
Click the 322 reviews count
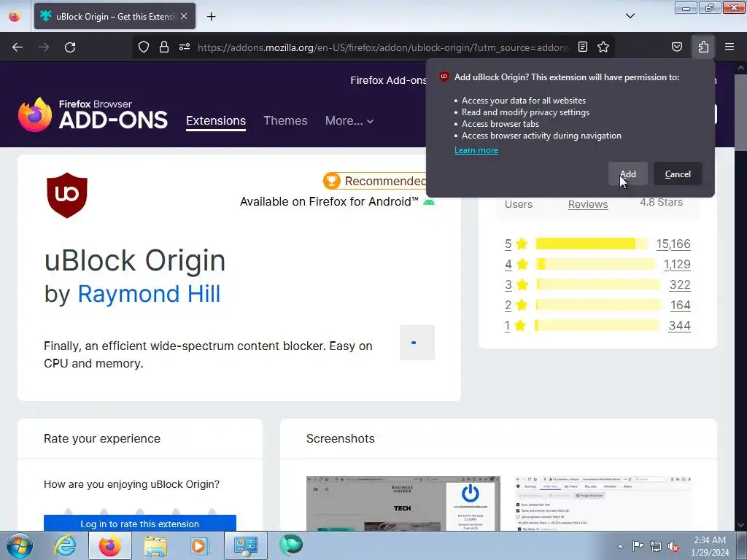[680, 285]
